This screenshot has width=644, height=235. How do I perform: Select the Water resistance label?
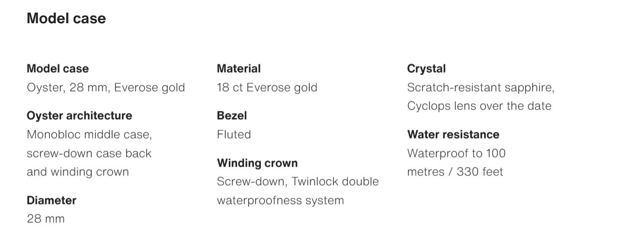[x=453, y=134]
